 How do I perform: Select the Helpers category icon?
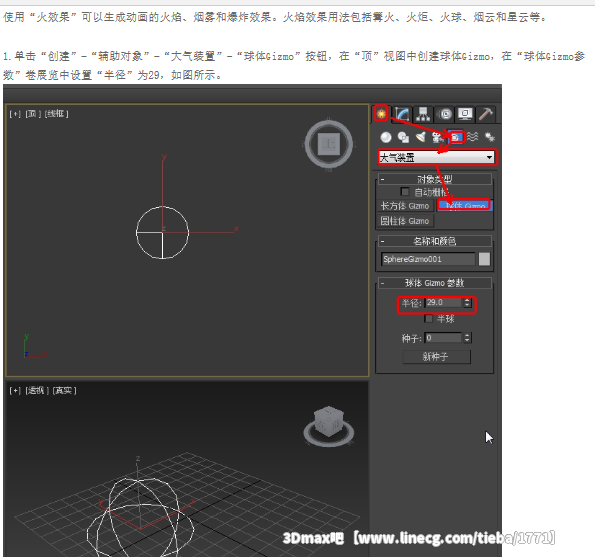click(x=456, y=137)
